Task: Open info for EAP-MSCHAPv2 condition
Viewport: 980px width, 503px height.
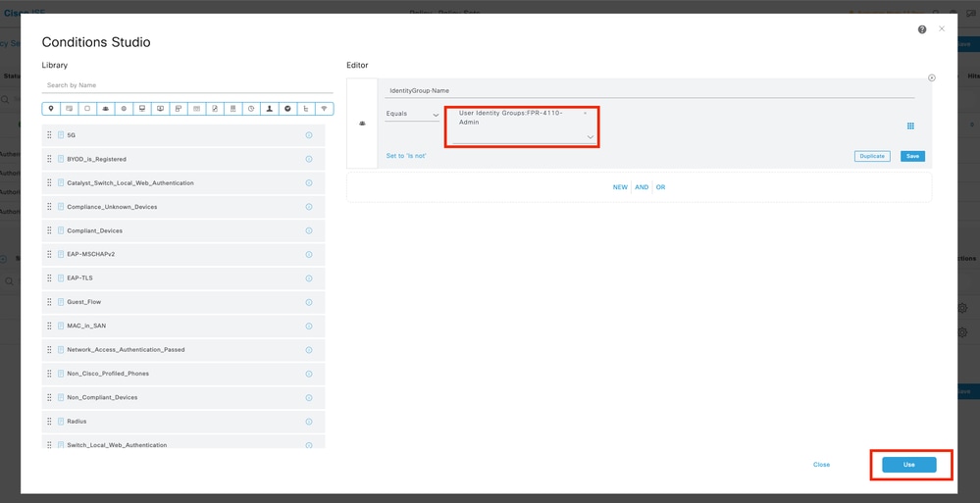Action: [x=309, y=254]
